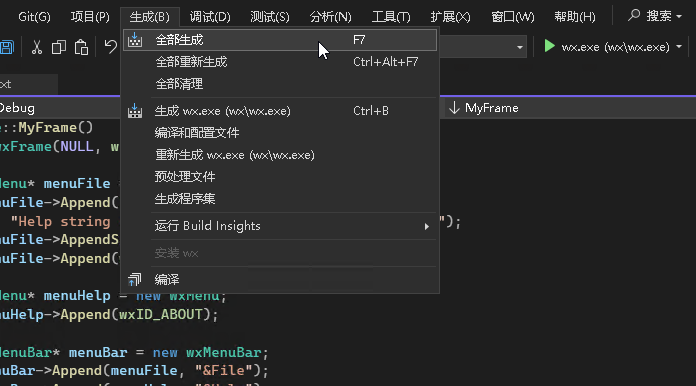Screen dimensions: 696x386
Task: Click the wx.exe (wx\wx.exe) run button
Action: [x=606, y=47]
